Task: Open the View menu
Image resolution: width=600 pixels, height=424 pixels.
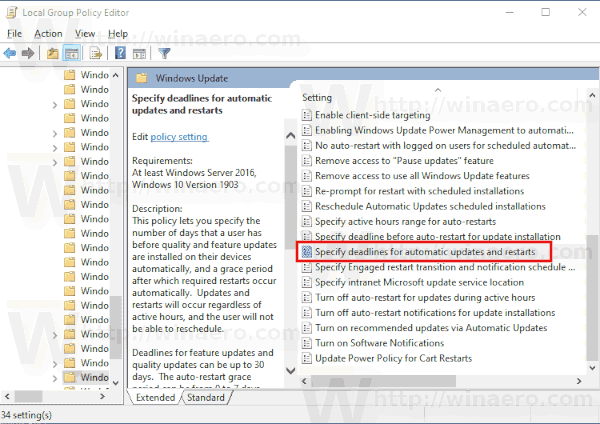Action: tap(85, 34)
